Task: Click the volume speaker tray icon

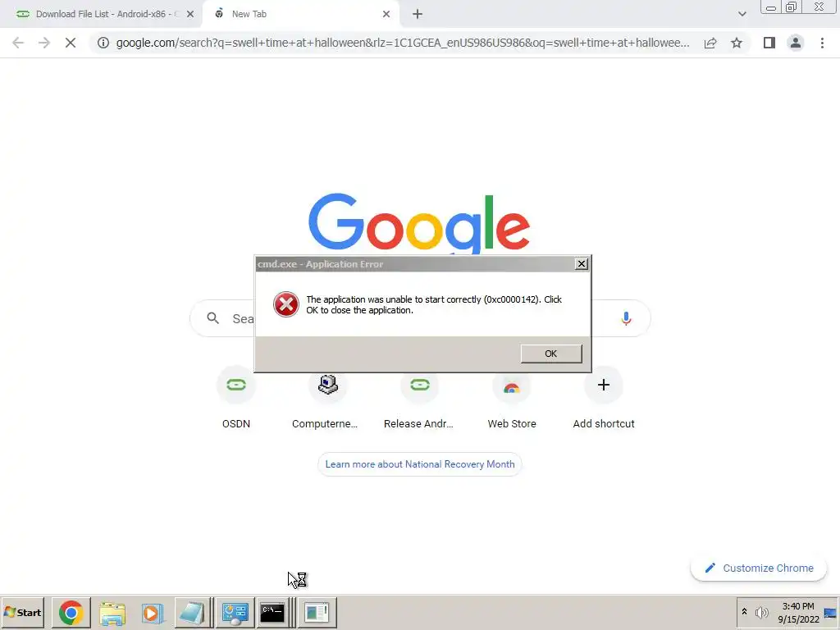Action: 761,612
